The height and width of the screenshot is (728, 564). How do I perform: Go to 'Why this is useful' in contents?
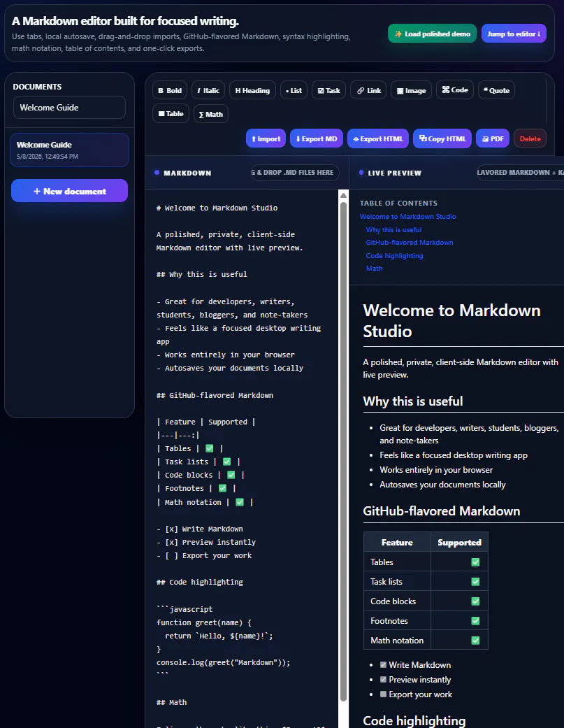393,230
